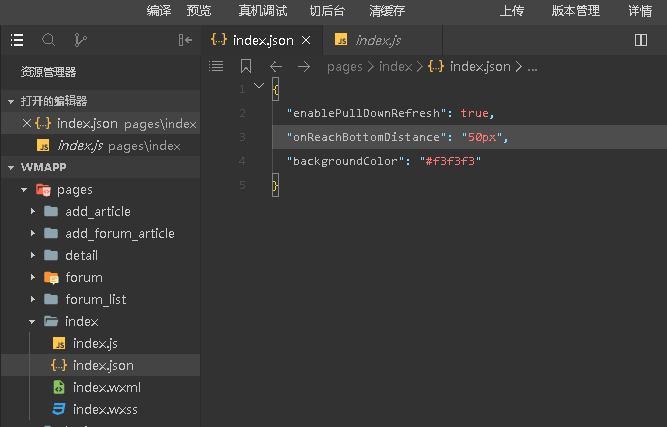Fold the code at line 1 chevron

(x=259, y=86)
